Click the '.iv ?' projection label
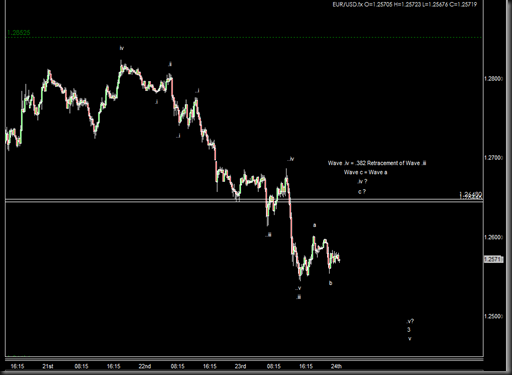This screenshot has width=512, height=375. point(362,182)
